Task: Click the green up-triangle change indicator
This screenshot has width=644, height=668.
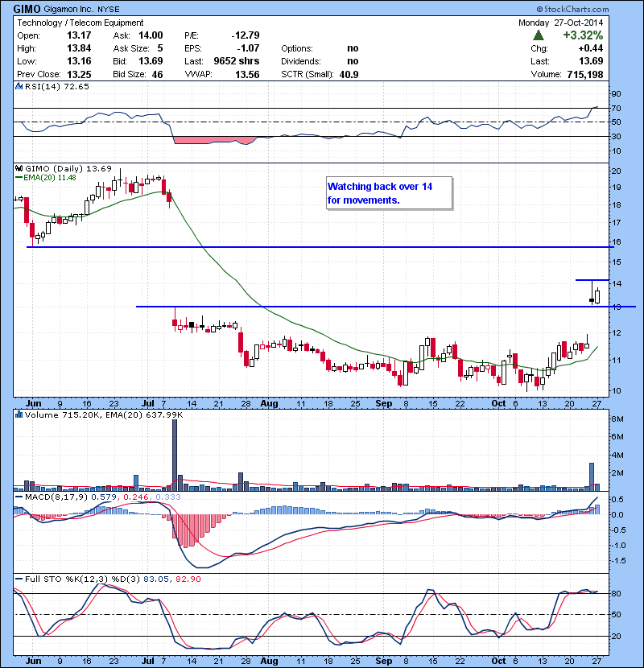Action: 539,35
